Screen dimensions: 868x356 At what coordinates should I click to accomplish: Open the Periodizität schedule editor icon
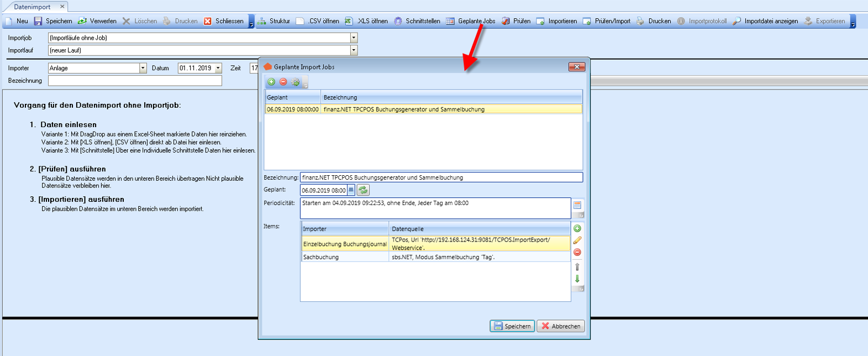577,205
